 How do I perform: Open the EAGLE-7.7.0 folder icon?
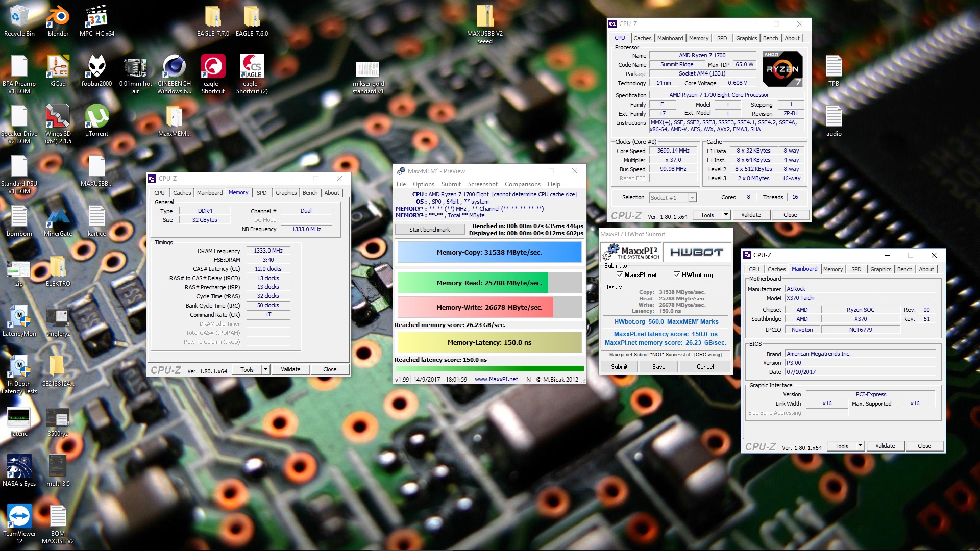213,21
